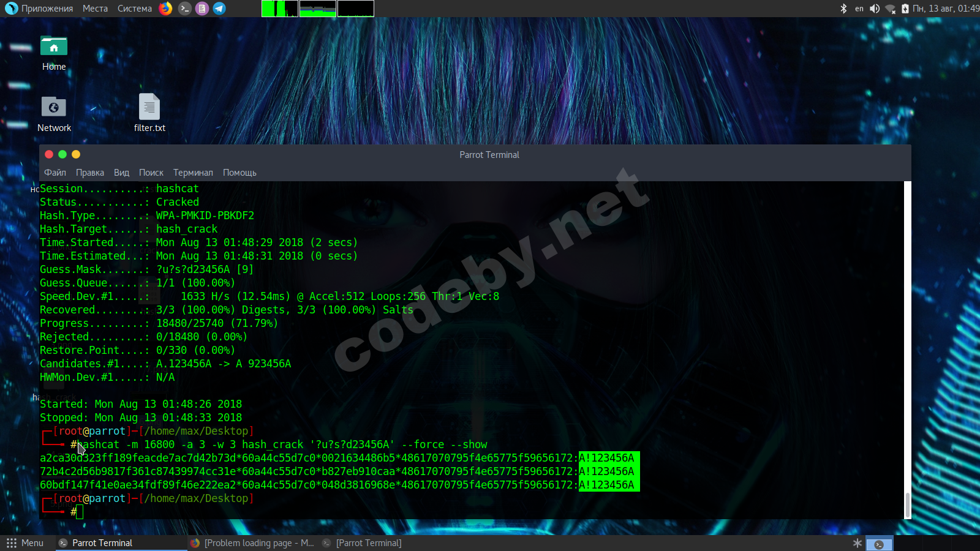Screen dimensions: 980x551
Task: Click the asterisk icon in bottom panel
Action: (857, 543)
